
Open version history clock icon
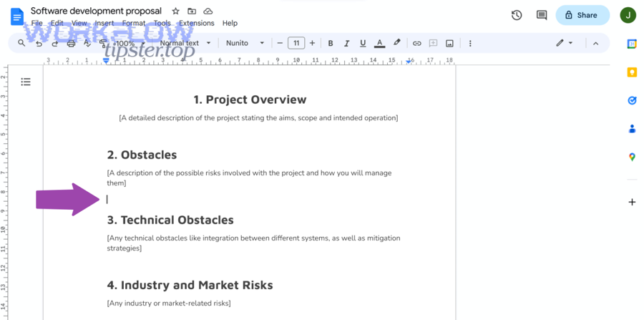(x=516, y=15)
